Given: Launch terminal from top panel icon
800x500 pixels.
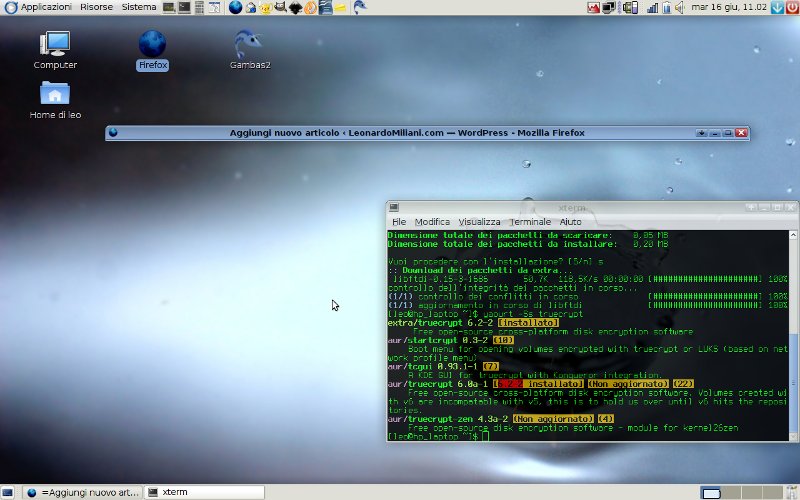Looking at the screenshot, I should coord(184,7).
